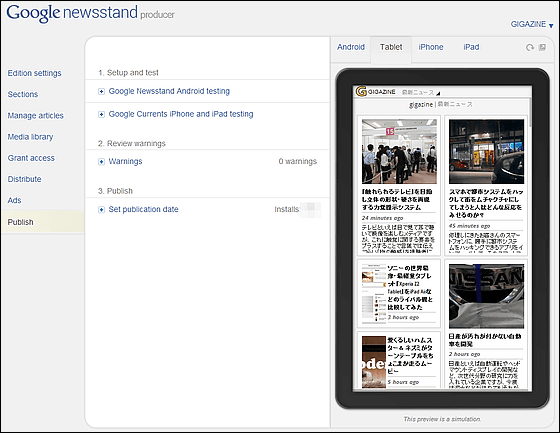Expand Set publication date
560x433 pixels.
(101, 209)
